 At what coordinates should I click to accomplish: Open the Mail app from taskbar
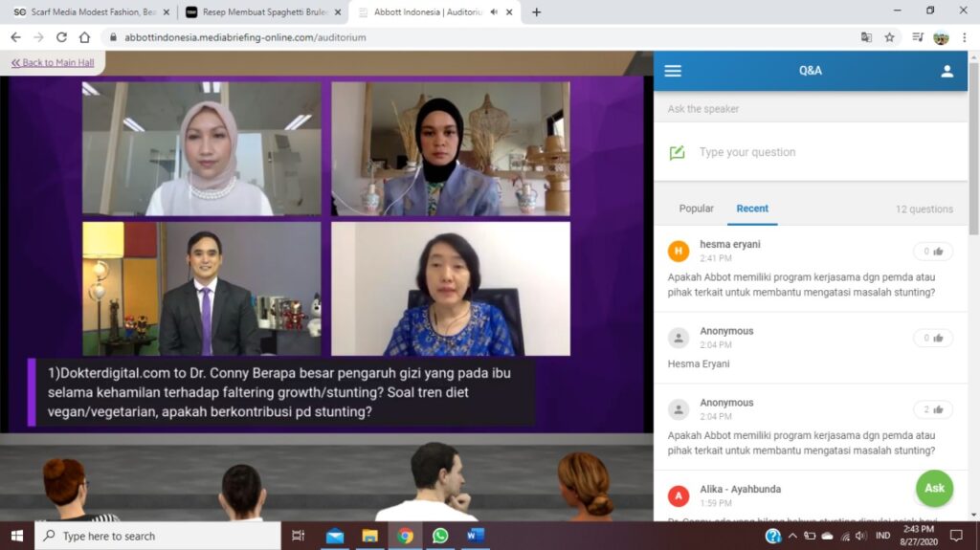pos(334,536)
